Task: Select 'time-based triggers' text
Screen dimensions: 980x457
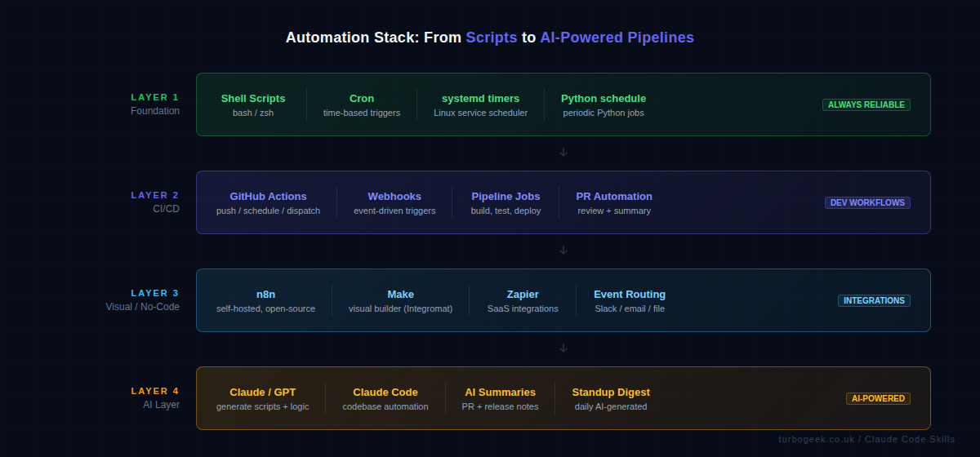Action: click(x=362, y=113)
